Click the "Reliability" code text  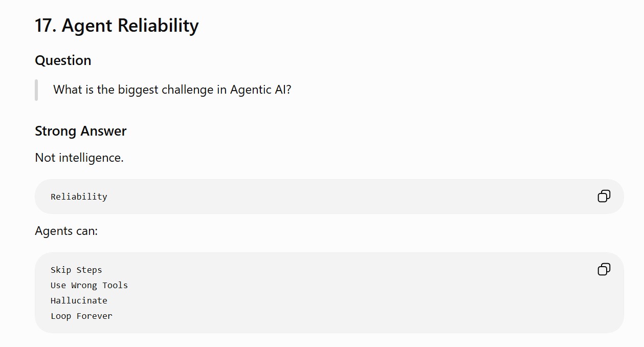(x=79, y=197)
